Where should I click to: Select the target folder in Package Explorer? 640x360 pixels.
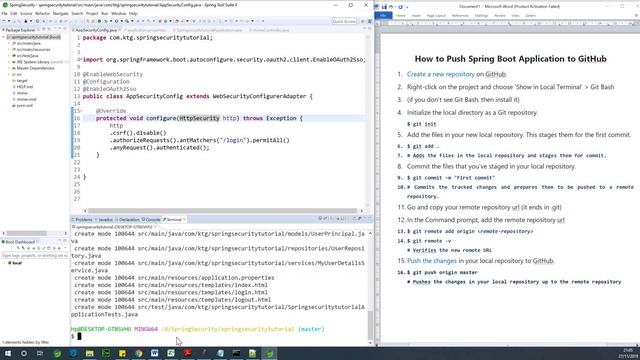tap(22, 80)
